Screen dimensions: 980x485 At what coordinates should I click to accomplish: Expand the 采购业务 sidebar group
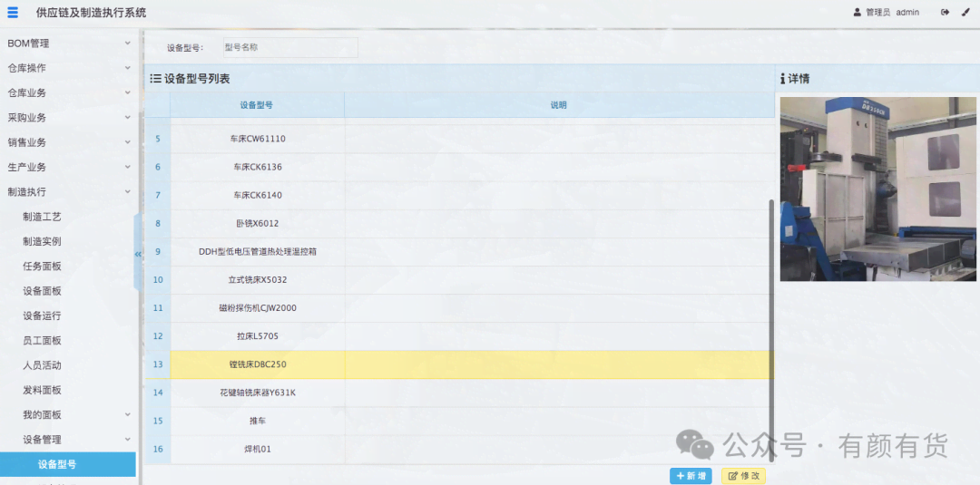[127, 118]
